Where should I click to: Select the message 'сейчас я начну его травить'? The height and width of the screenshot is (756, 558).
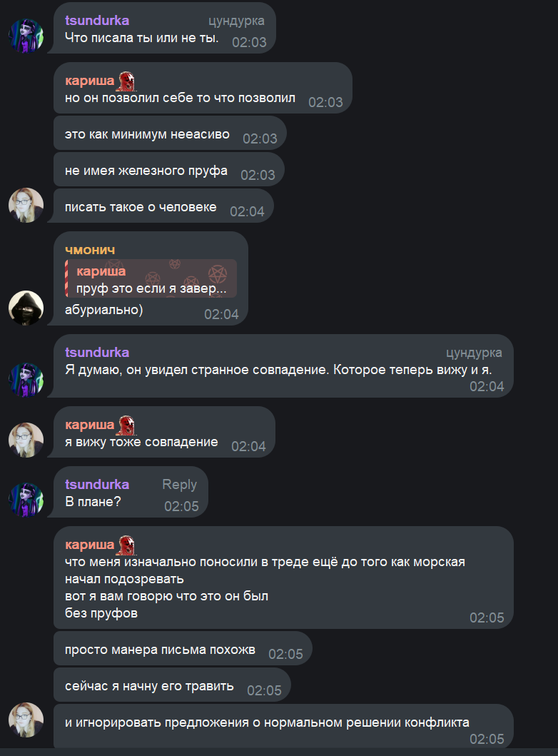click(x=172, y=685)
